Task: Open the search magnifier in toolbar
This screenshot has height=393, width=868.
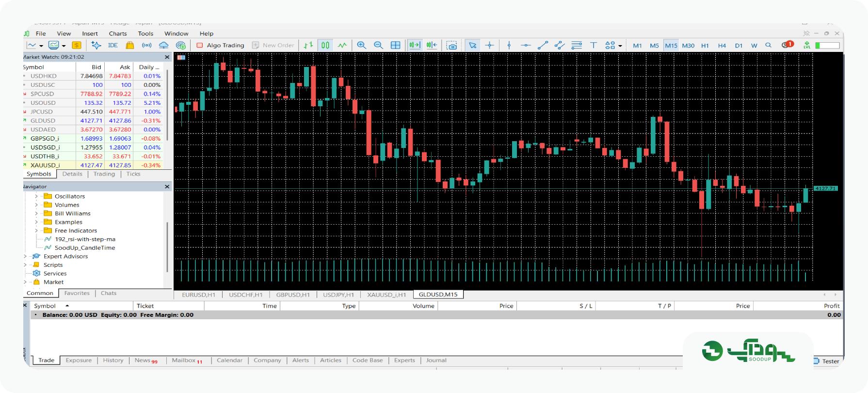Action: pyautogui.click(x=768, y=45)
